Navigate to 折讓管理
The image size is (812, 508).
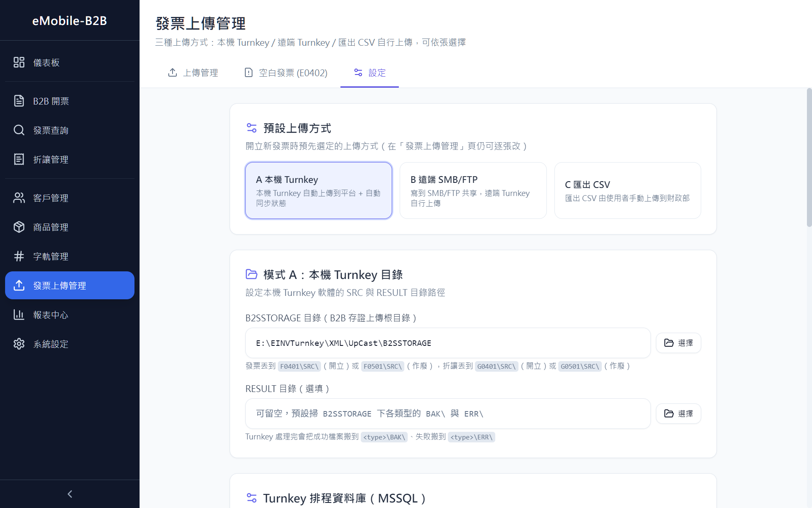[x=70, y=159]
